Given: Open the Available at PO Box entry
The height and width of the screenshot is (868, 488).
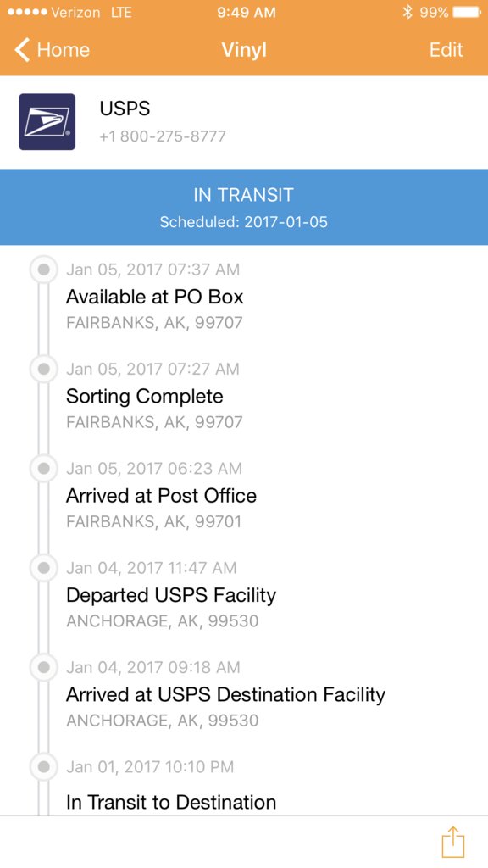Looking at the screenshot, I should click(244, 297).
